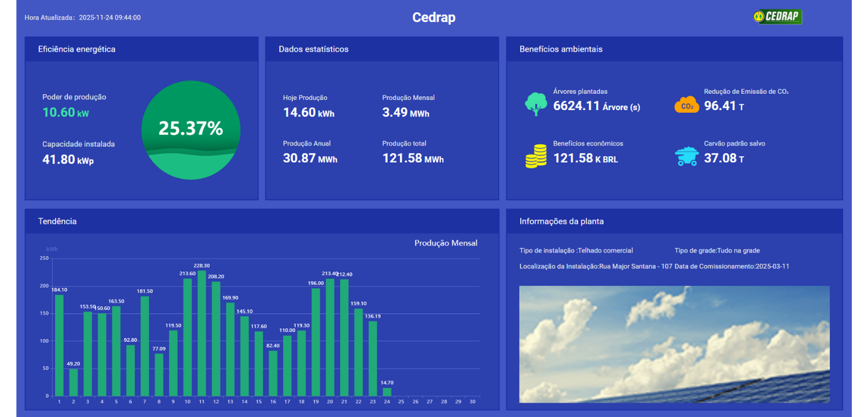Click the 25.37% efficiency gauge circle
Screen dimensions: 868x417
click(x=190, y=130)
